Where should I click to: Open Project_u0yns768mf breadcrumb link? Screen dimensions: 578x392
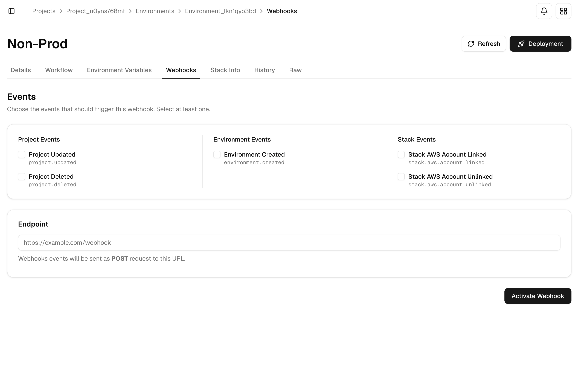click(x=95, y=11)
